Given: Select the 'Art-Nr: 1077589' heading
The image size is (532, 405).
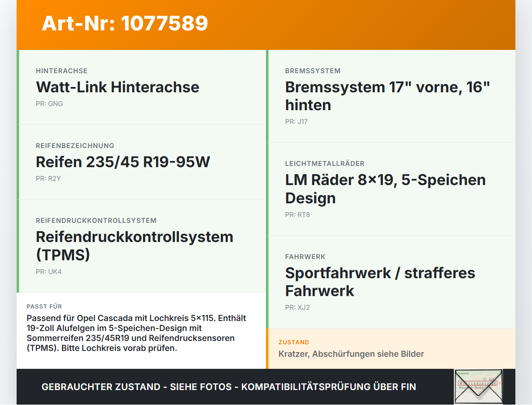Looking at the screenshot, I should point(125,23).
